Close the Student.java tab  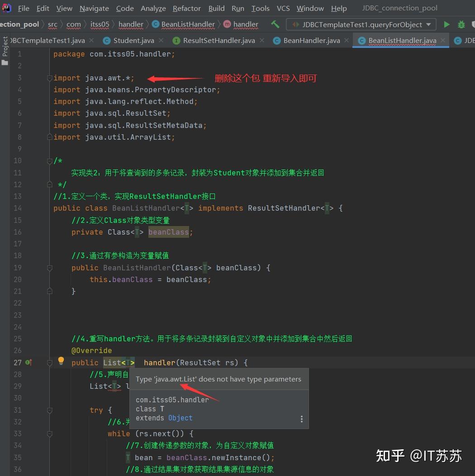pos(161,40)
